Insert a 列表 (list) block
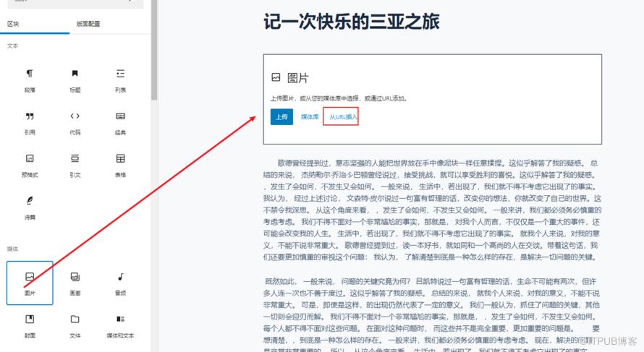Viewport: 644px width, 352px height. [x=120, y=81]
